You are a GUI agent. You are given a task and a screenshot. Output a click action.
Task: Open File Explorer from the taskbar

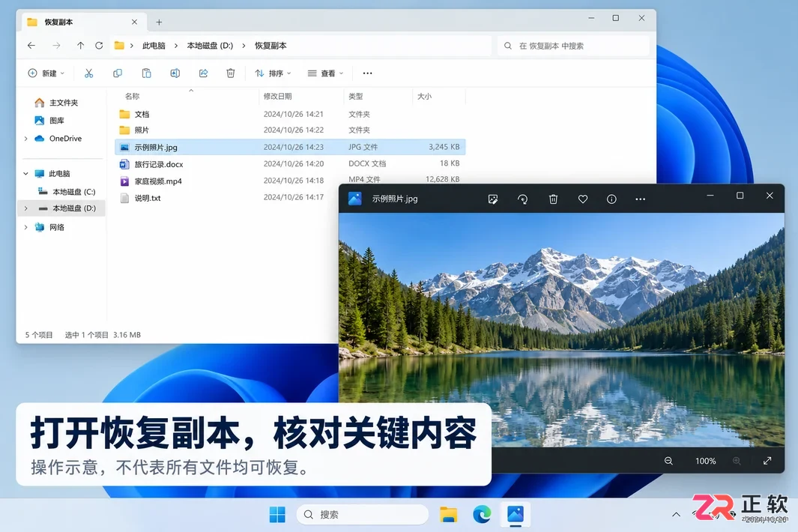[x=448, y=515]
